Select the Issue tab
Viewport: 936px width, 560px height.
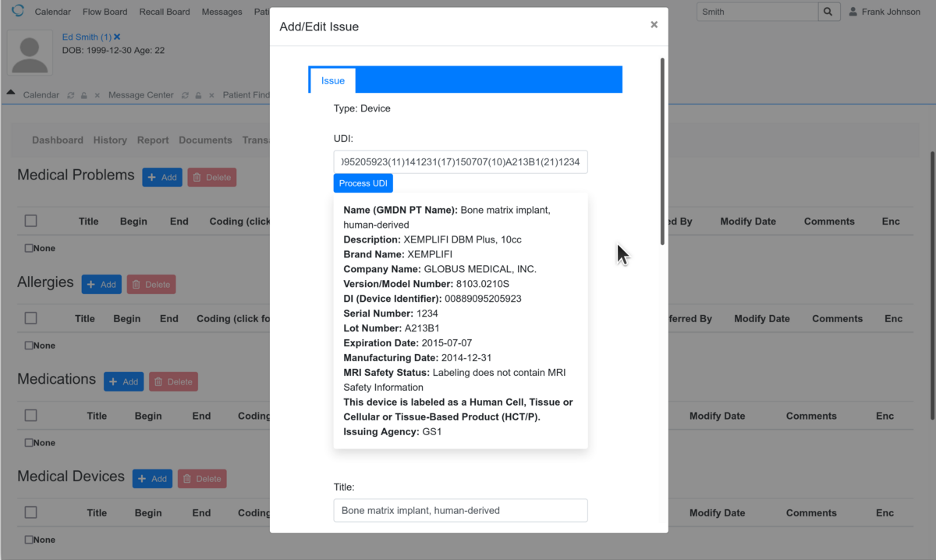tap(332, 81)
